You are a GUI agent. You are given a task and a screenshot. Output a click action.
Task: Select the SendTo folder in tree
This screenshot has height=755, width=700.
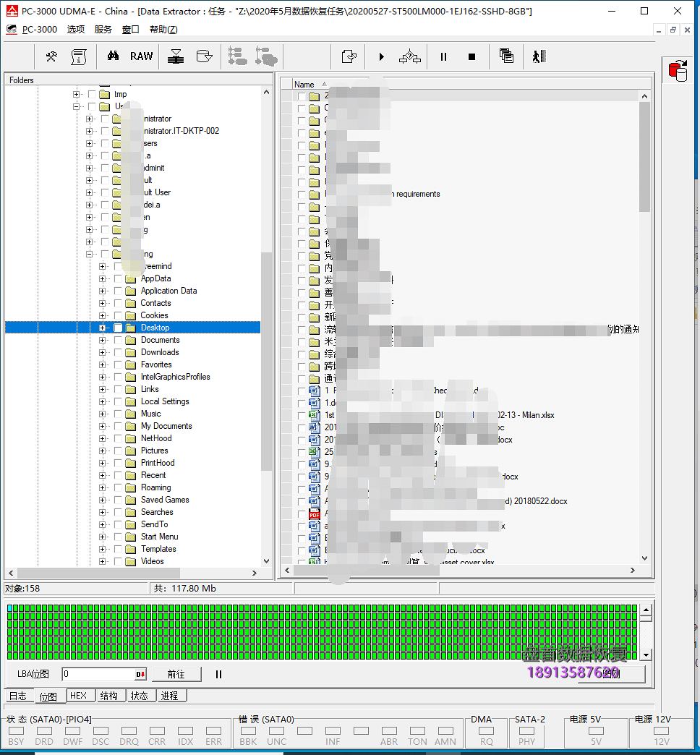154,524
